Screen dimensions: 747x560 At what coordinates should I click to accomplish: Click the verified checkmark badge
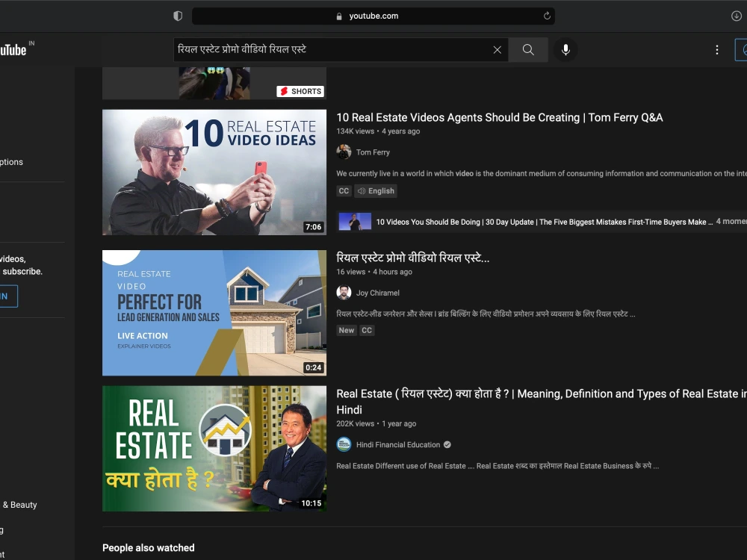(x=447, y=445)
